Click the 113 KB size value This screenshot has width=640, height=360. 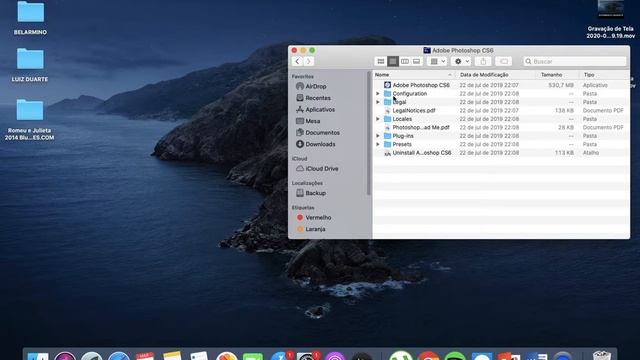click(564, 153)
